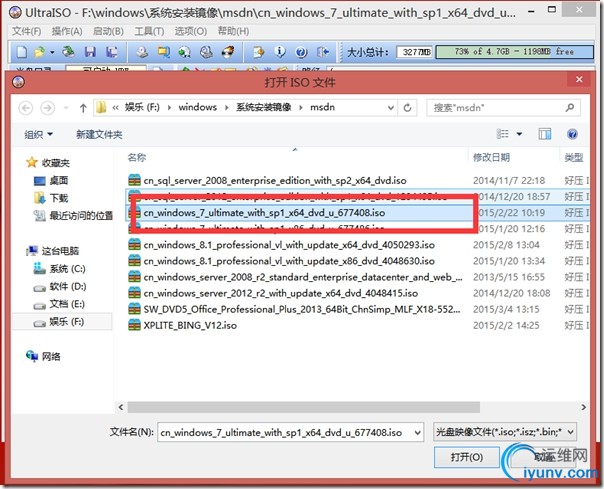This screenshot has width=604, height=489.
Task: Click the Exit door icon in toolbar
Action: point(323,52)
